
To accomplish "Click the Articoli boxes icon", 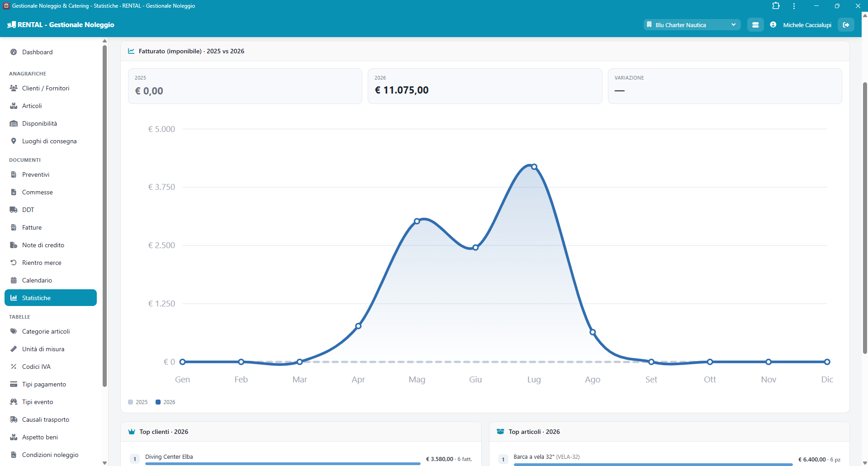I will coord(14,106).
